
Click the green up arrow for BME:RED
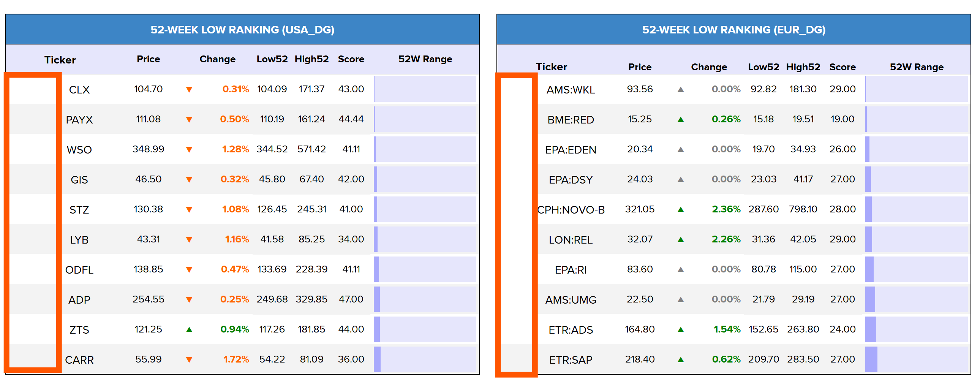(681, 120)
